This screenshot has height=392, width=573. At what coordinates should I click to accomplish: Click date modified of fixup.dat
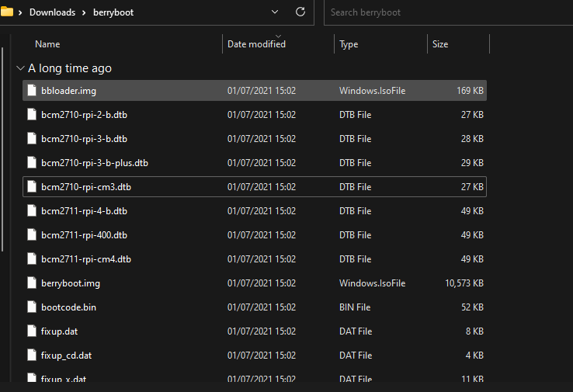point(262,331)
